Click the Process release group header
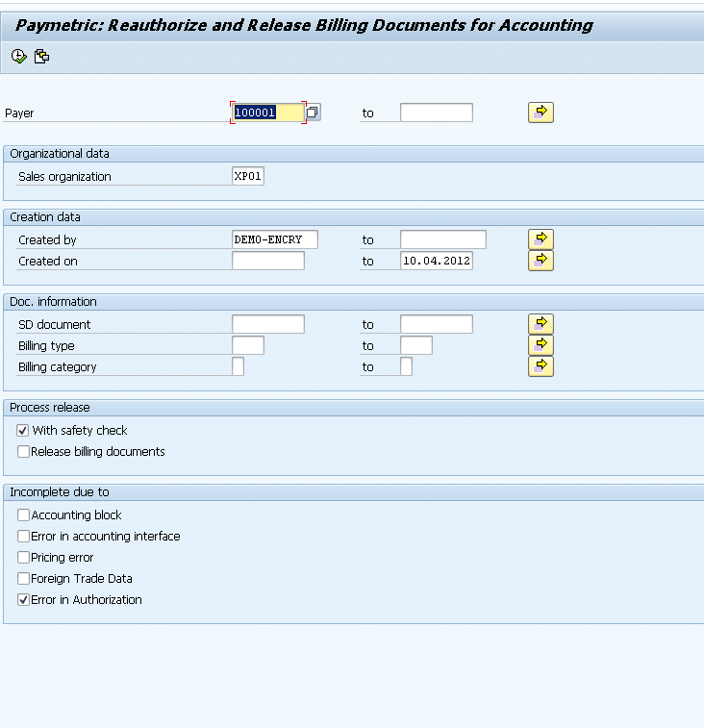 [x=50, y=408]
